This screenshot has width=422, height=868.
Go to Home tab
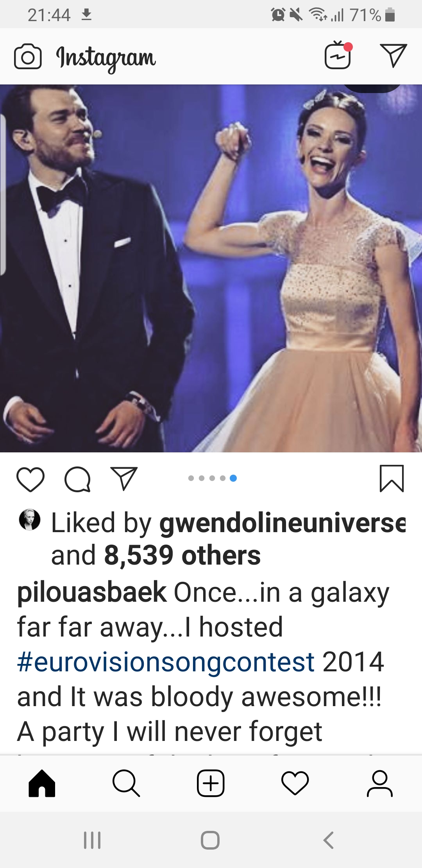click(x=42, y=783)
